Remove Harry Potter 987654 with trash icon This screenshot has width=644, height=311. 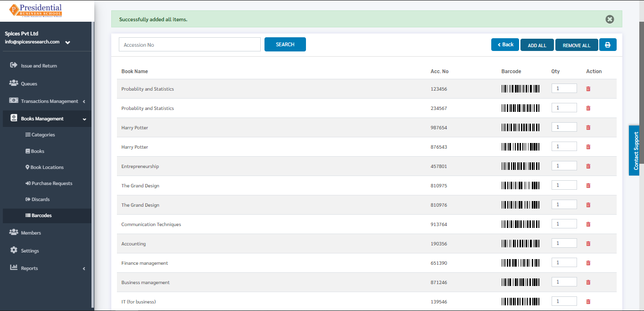588,127
